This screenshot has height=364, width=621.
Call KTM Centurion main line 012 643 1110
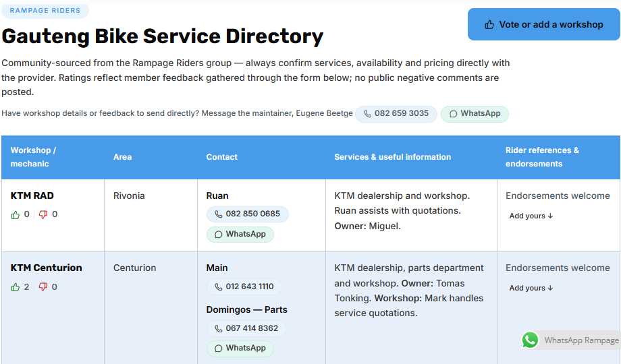244,286
